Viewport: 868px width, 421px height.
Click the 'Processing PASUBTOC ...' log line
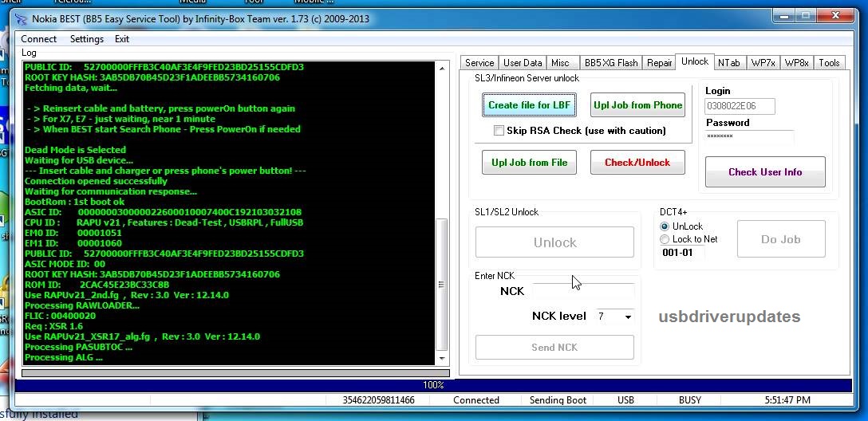pos(78,347)
